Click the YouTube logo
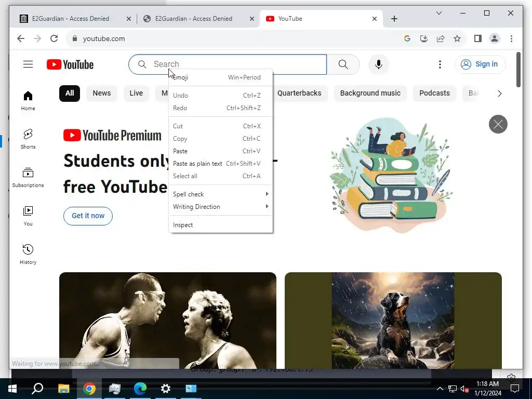The image size is (532, 399). coord(70,64)
